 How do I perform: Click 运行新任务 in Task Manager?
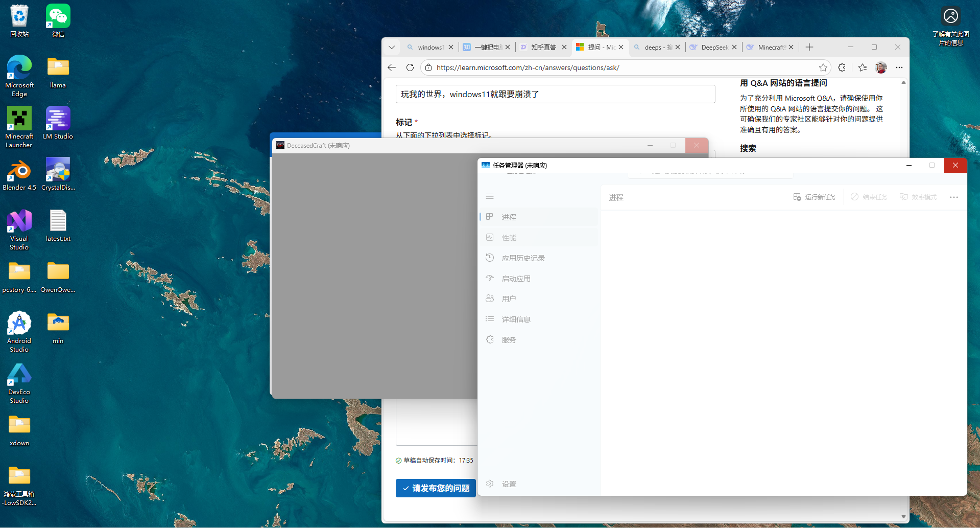814,197
